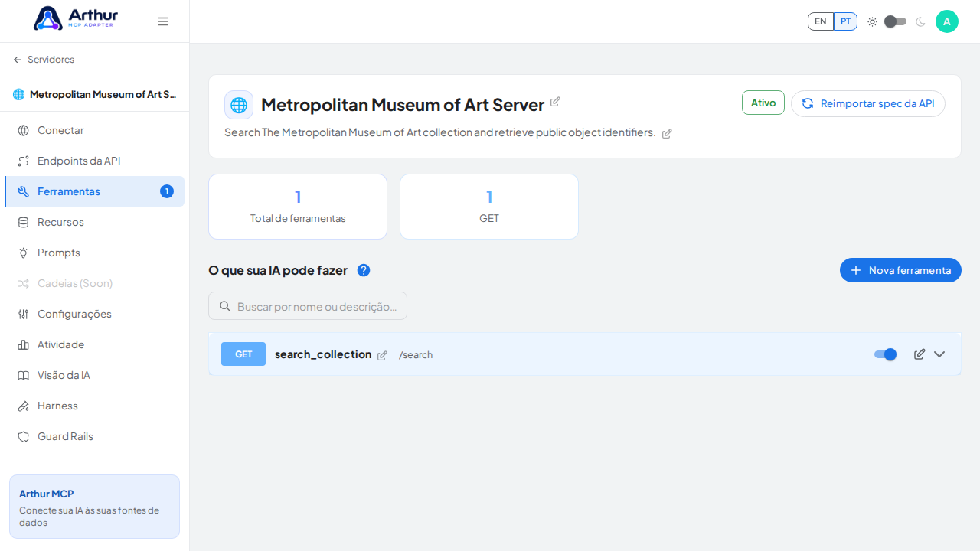Edit the server title with the pencil icon
980x551 pixels.
tap(555, 102)
